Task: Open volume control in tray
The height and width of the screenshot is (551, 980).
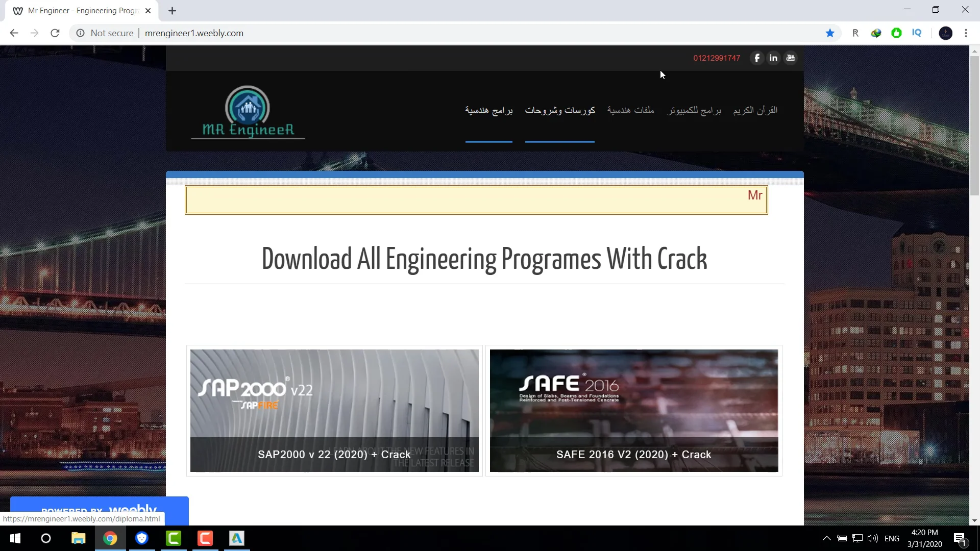Action: pyautogui.click(x=873, y=538)
